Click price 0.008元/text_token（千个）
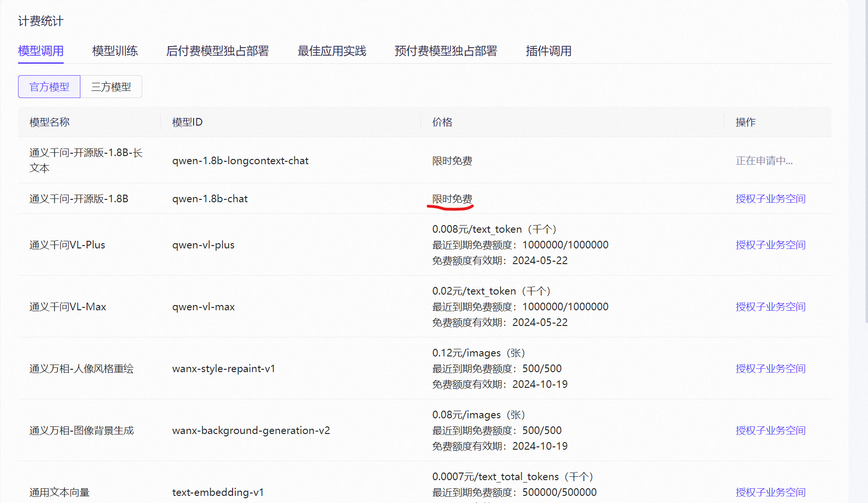868x503 pixels. 495,229
